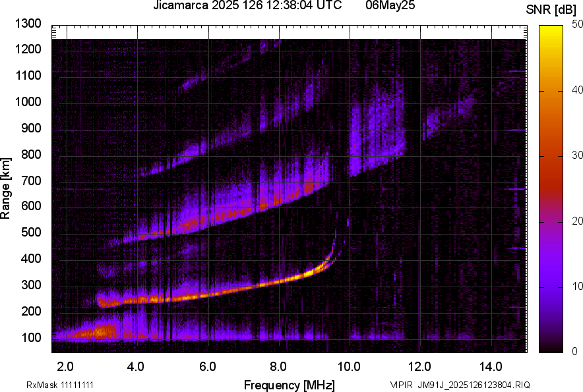Click the orange E-layer echo near 3 MHz
This screenshot has width=583, height=392.
tap(98, 332)
